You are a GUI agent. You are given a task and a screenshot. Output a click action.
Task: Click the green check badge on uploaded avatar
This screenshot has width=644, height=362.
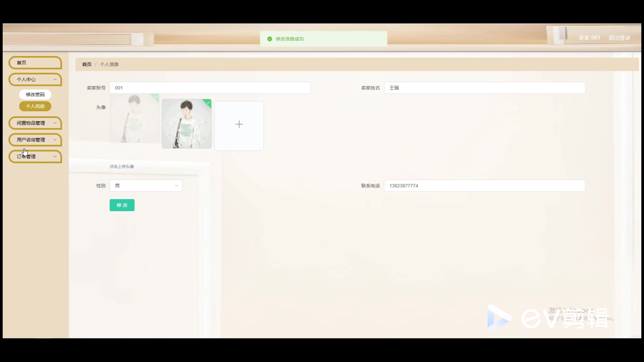coord(209,102)
